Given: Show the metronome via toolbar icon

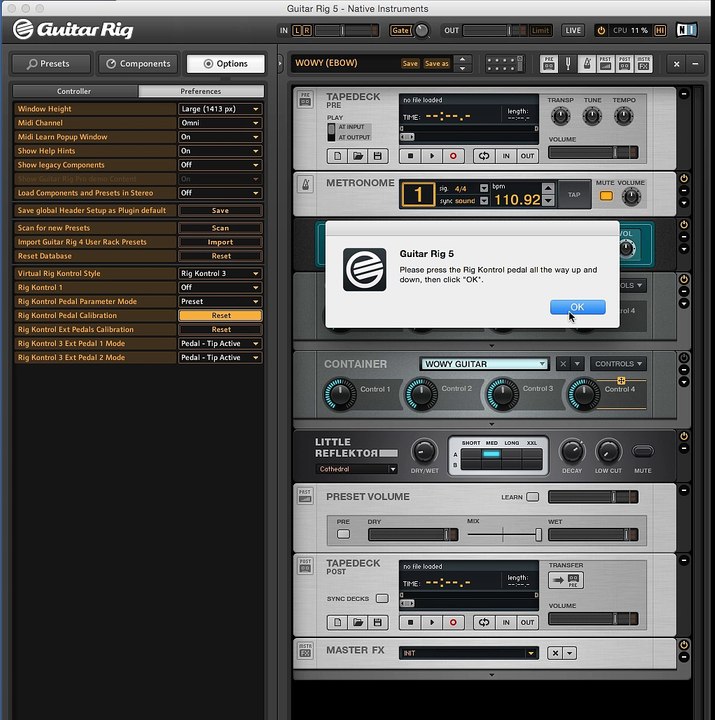Looking at the screenshot, I should coord(587,64).
